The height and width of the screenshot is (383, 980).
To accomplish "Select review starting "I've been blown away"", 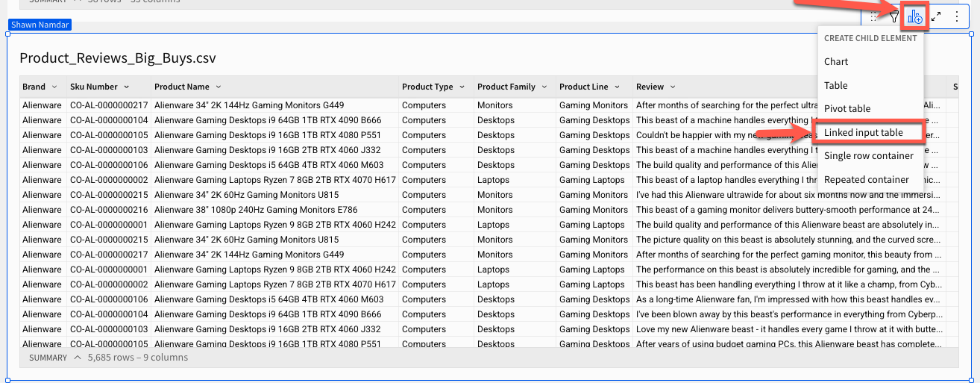I will click(789, 314).
